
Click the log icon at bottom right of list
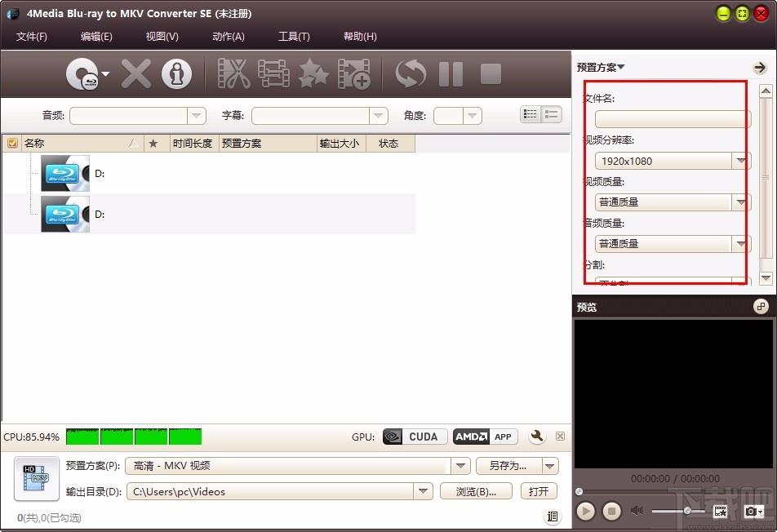tap(552, 516)
